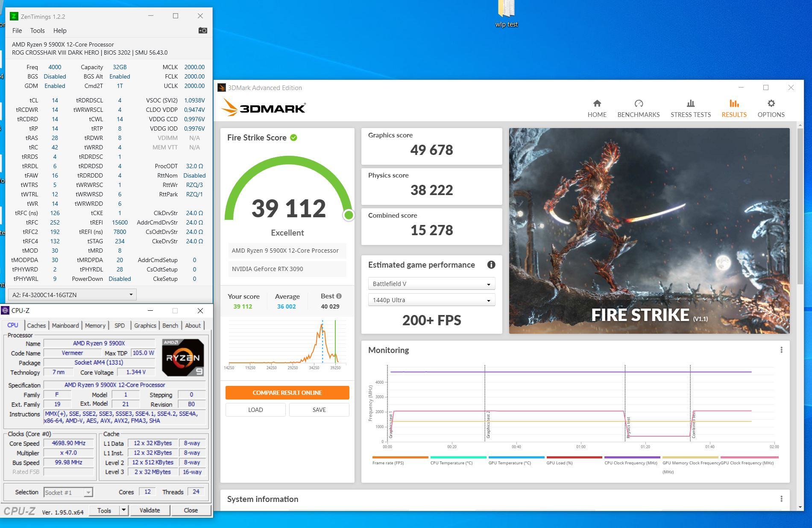Open the SPD tab in CPU-Z

point(120,325)
